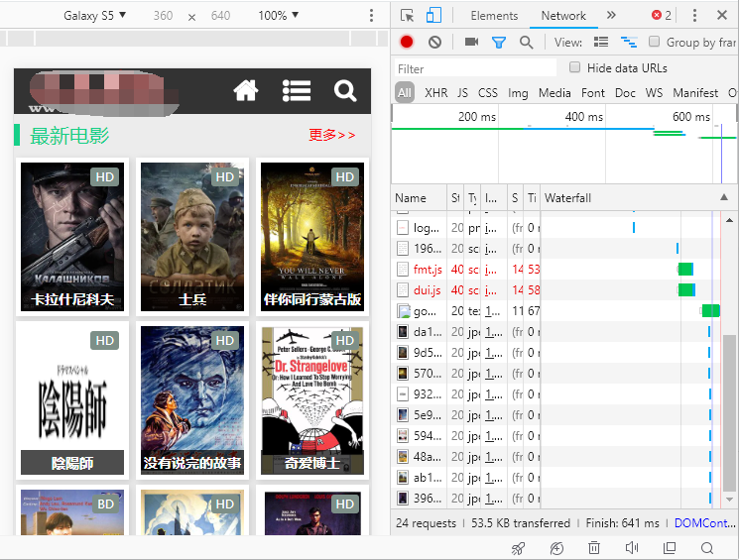
Task: Filter requests by Media
Action: pos(554,93)
